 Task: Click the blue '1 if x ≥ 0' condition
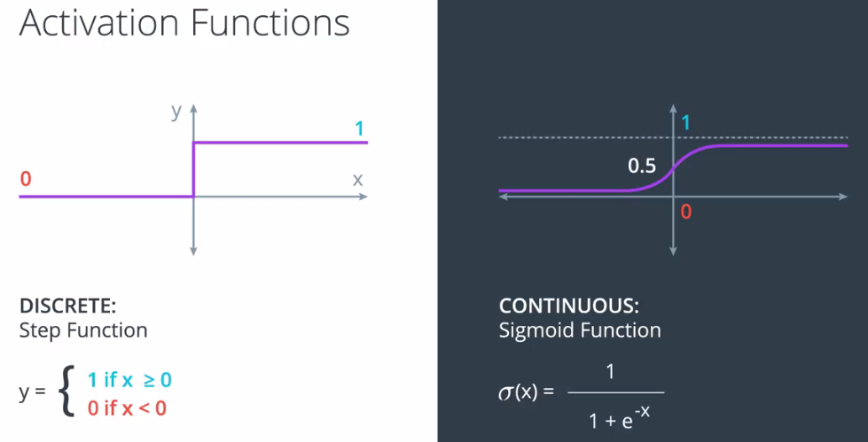point(129,380)
